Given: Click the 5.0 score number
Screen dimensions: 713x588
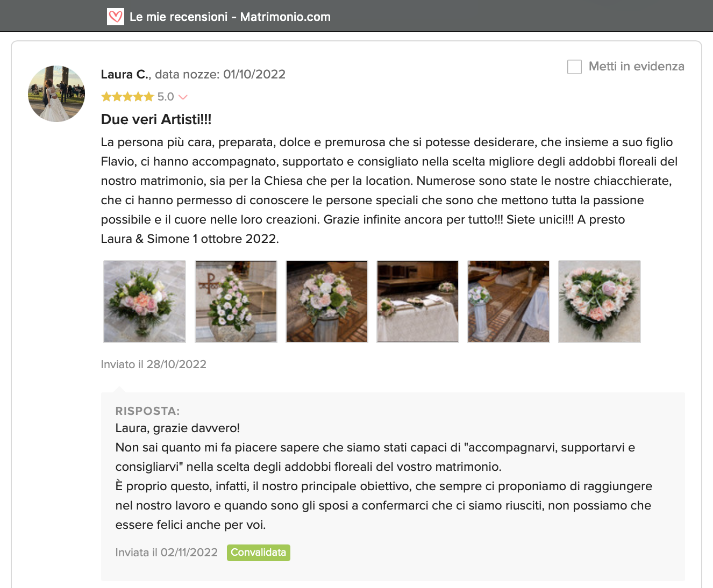Looking at the screenshot, I should click(x=166, y=97).
